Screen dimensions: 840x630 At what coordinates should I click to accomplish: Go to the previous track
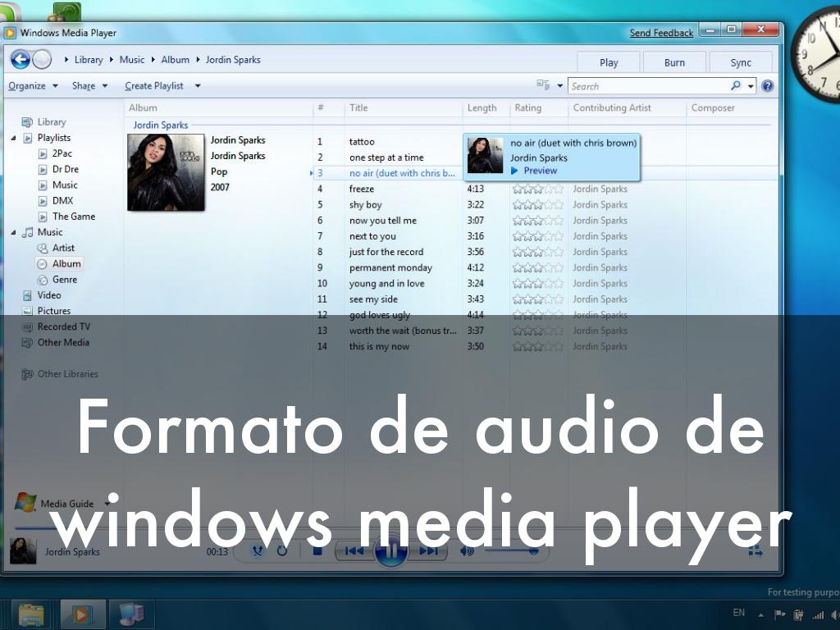(354, 551)
